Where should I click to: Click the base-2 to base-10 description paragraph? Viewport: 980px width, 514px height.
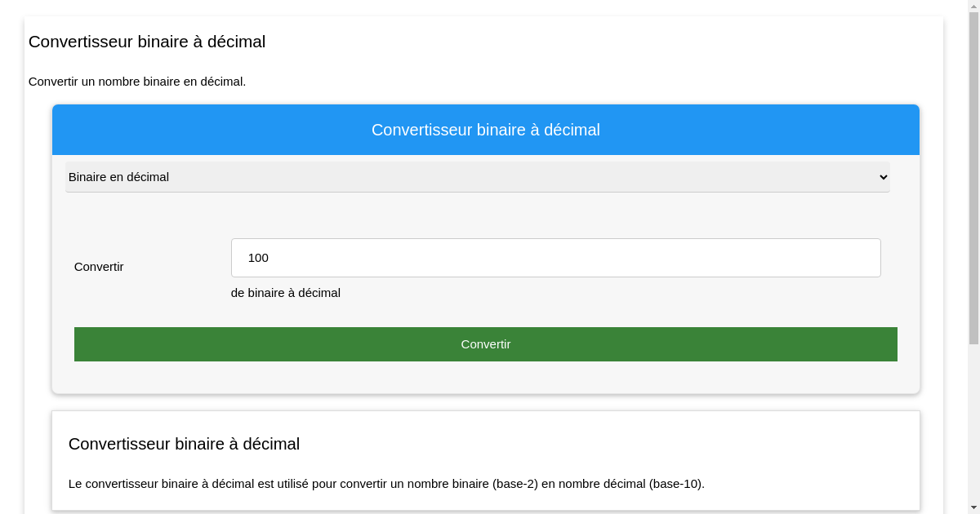click(x=386, y=483)
